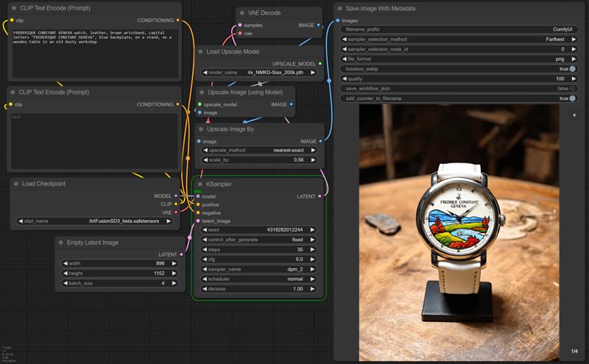
Task: Toggle the lossless_webp switch
Action: [x=572, y=68]
